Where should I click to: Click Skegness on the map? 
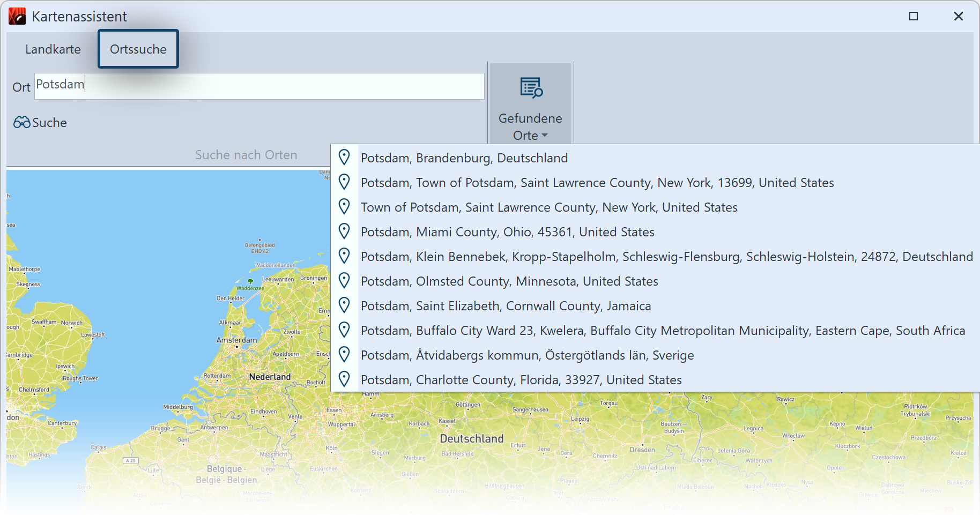[x=28, y=284]
